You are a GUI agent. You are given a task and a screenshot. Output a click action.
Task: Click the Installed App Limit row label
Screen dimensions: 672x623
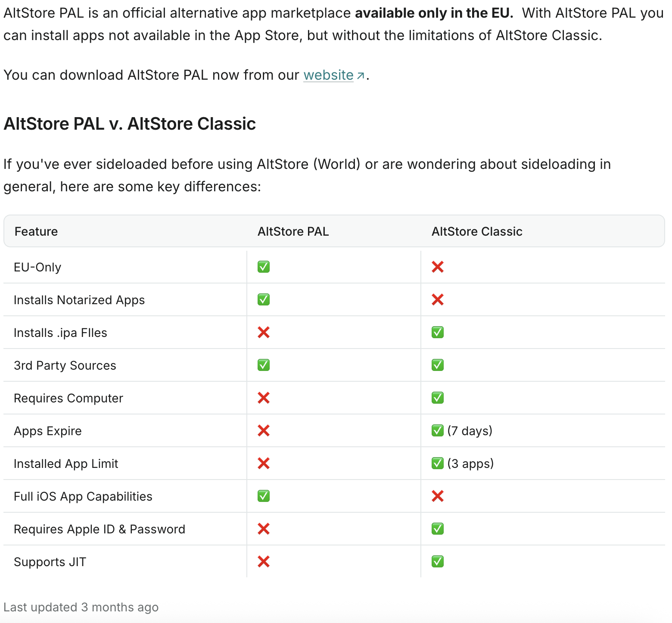(66, 464)
